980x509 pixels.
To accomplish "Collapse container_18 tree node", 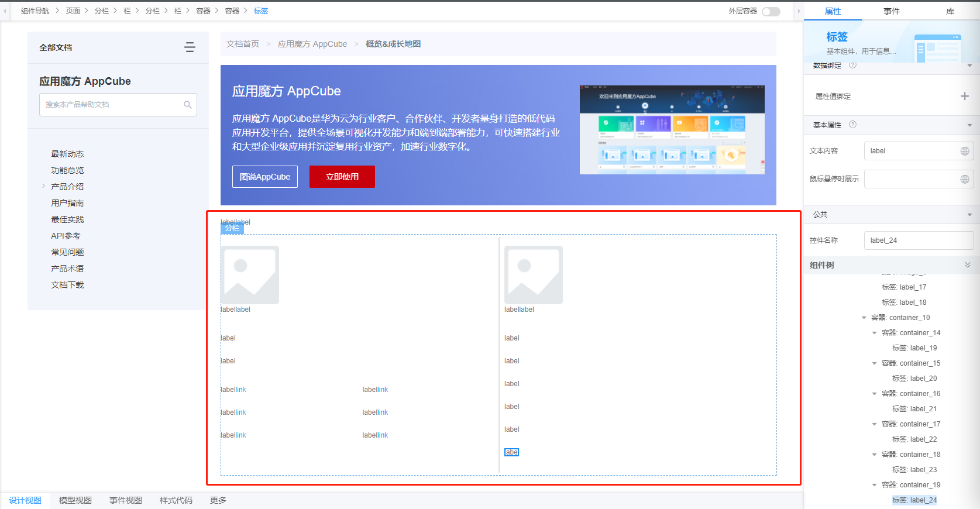I will 875,455.
